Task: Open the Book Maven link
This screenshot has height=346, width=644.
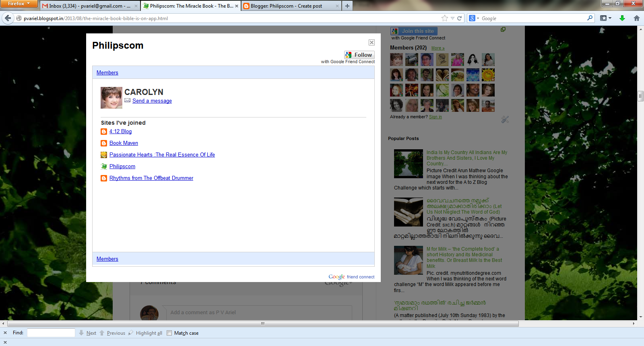Action: click(x=124, y=143)
